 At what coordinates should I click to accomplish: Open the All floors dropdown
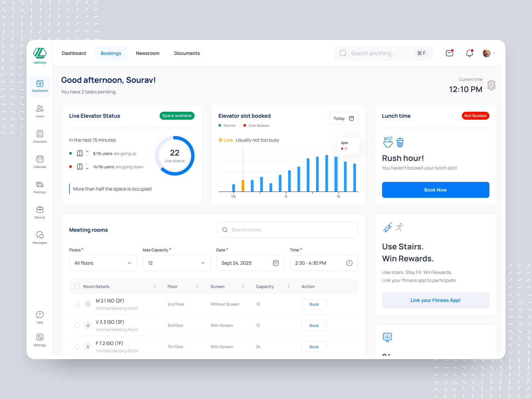(x=103, y=263)
